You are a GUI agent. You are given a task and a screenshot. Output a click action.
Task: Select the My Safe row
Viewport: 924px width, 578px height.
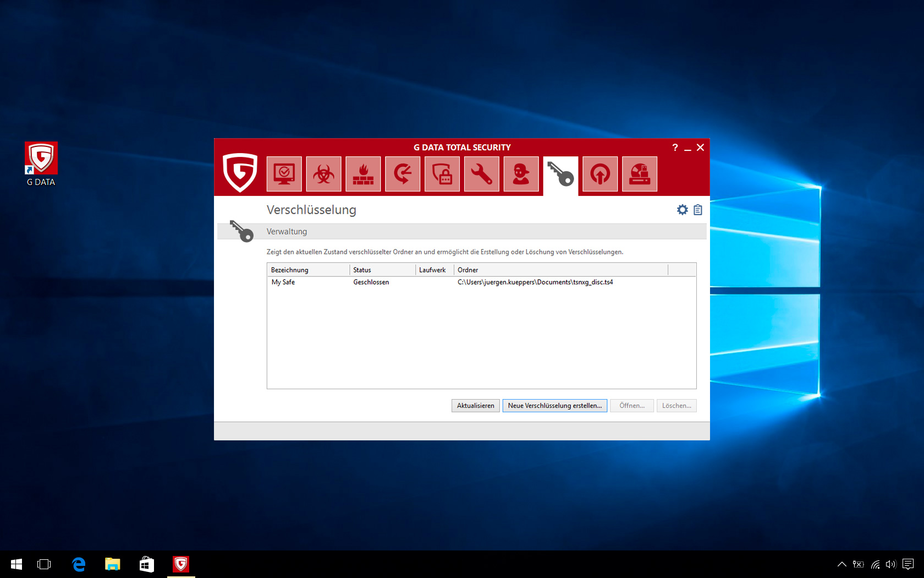tap(481, 282)
